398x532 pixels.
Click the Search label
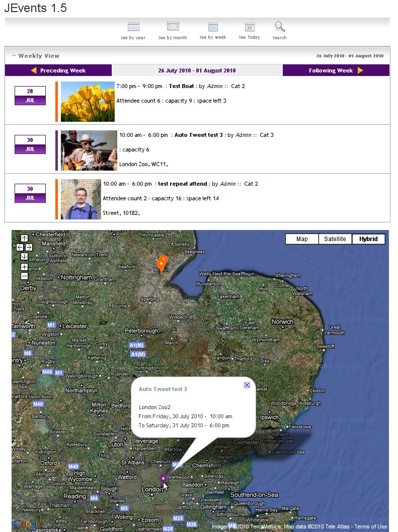280,38
